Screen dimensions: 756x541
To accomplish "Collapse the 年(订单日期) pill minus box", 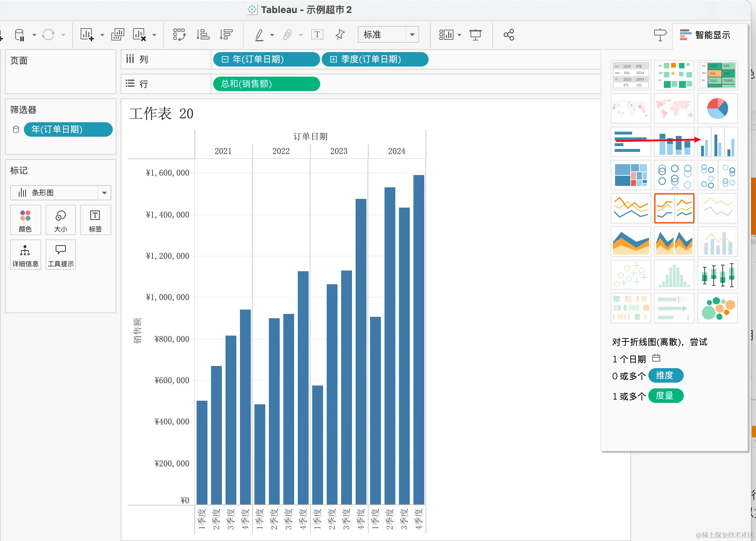I will 225,59.
